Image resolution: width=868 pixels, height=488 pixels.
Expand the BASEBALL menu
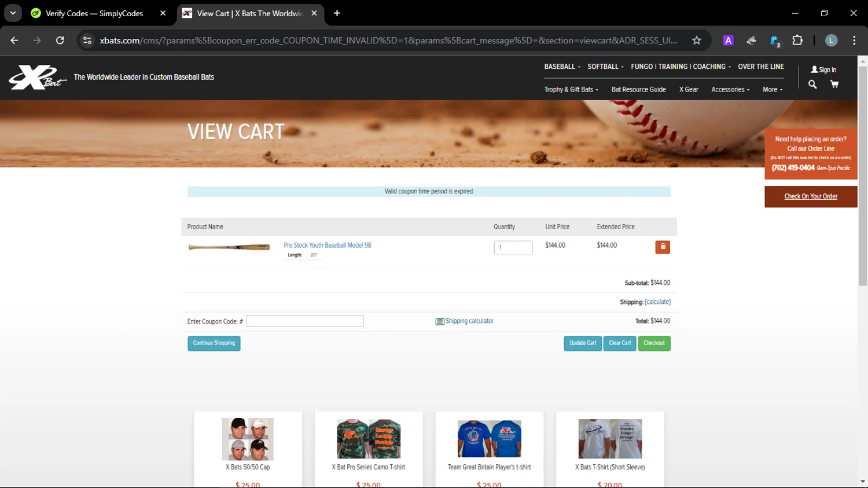[x=562, y=67]
